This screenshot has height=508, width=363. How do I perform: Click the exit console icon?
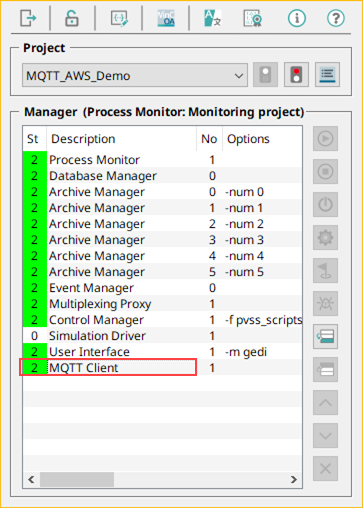[28, 18]
